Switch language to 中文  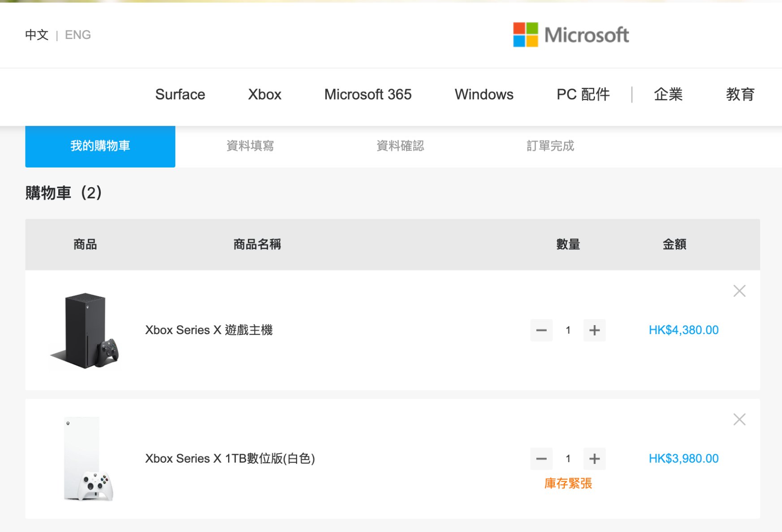[x=37, y=35]
